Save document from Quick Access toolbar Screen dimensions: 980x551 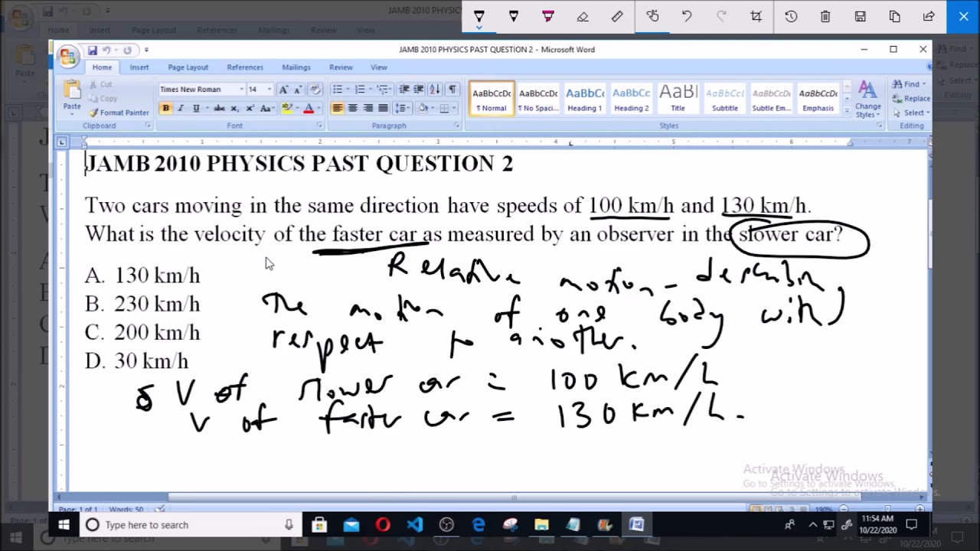point(92,51)
